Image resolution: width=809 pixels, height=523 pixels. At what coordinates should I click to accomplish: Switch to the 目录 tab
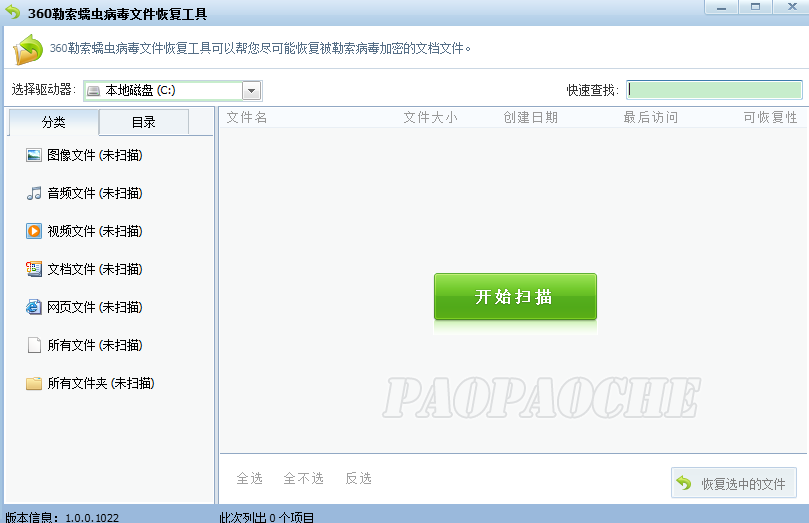tap(143, 122)
